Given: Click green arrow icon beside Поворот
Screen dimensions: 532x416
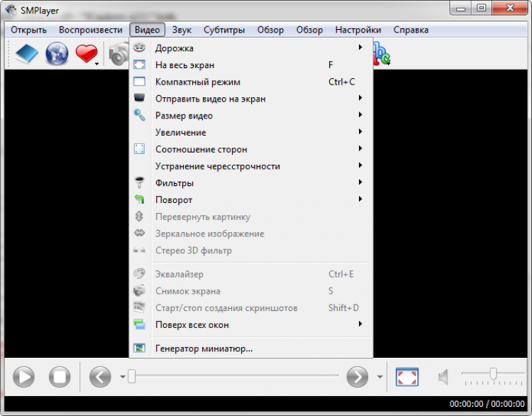Looking at the screenshot, I should [139, 199].
